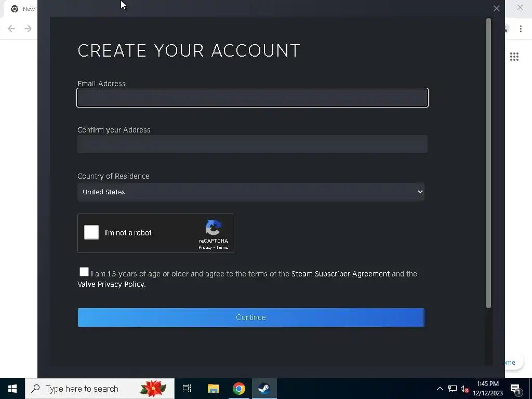This screenshot has width=532, height=399.
Task: Open the Google apps grid icon
Action: pos(514,57)
